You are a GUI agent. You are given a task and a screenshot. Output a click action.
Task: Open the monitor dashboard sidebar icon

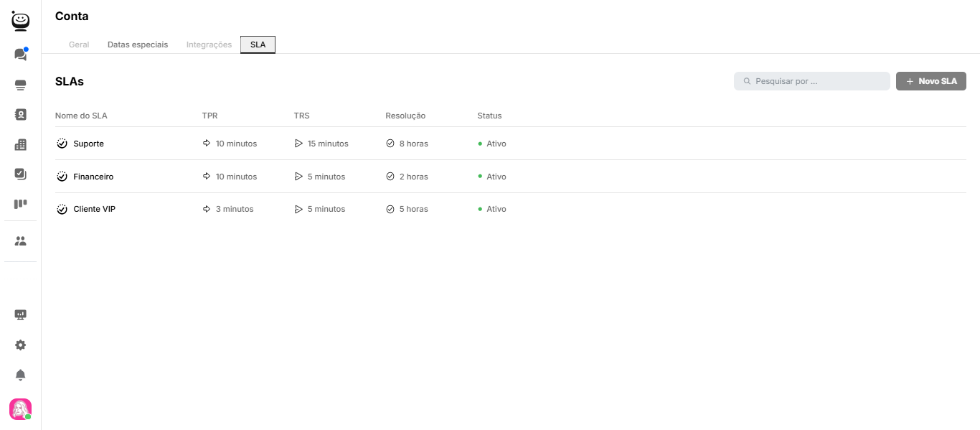point(20,315)
